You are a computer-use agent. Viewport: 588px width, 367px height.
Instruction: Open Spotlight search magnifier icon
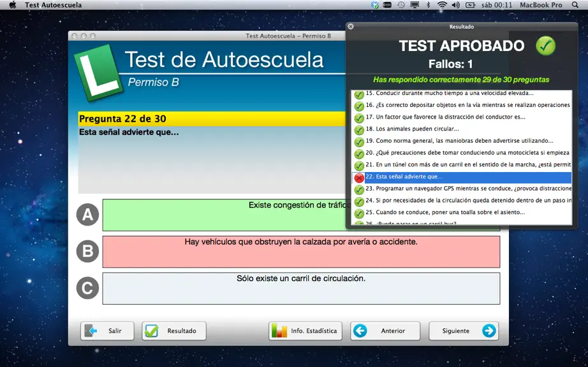[x=575, y=5]
